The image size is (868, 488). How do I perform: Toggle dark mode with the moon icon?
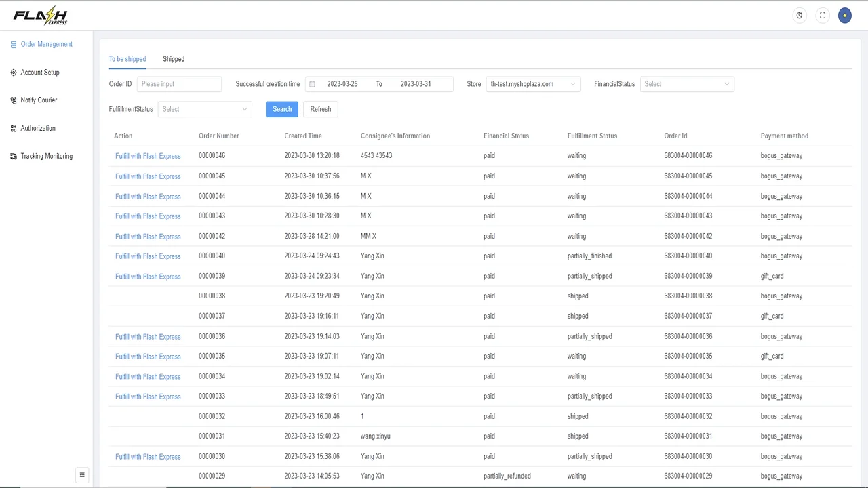pos(799,15)
